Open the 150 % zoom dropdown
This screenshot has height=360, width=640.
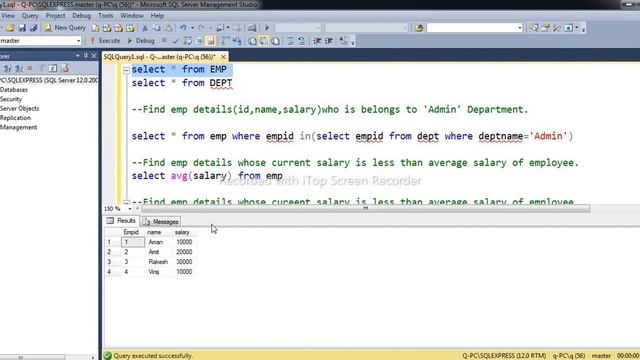point(130,209)
